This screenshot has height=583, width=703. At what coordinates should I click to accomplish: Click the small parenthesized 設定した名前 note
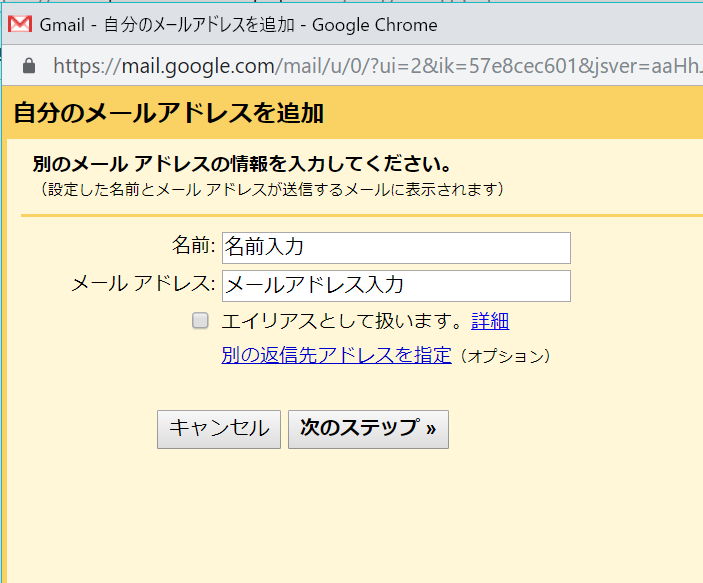pos(272,188)
